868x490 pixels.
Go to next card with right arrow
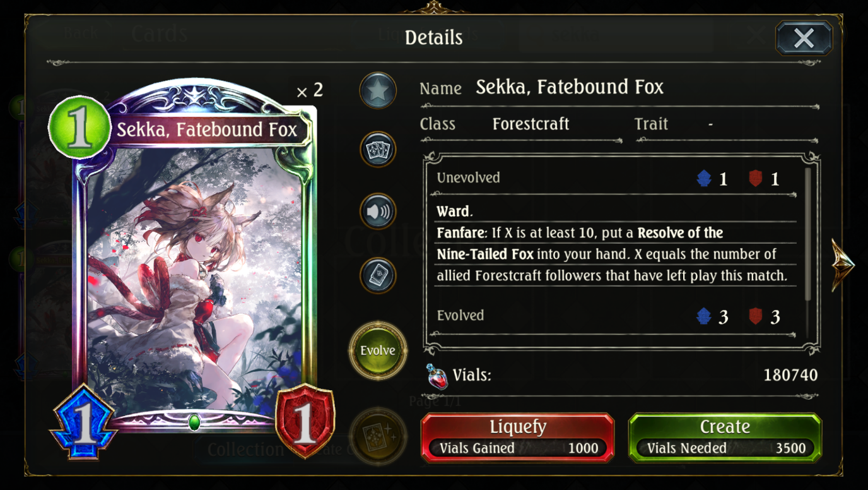pyautogui.click(x=843, y=265)
